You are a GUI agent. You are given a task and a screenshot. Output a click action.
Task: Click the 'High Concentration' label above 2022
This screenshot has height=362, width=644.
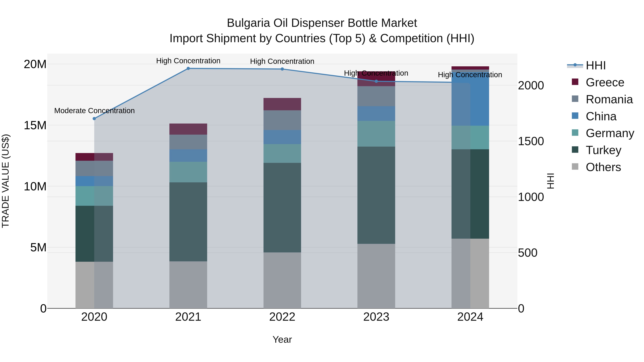click(282, 61)
